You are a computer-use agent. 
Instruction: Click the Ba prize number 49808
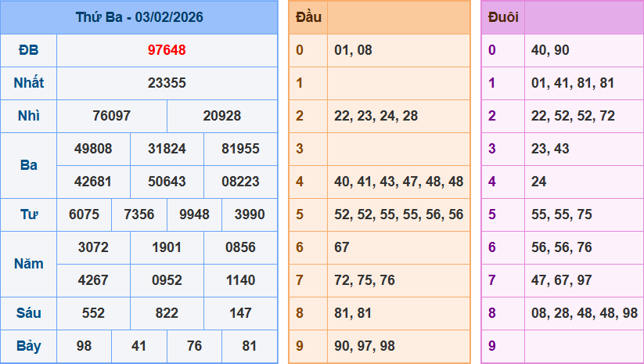93,149
